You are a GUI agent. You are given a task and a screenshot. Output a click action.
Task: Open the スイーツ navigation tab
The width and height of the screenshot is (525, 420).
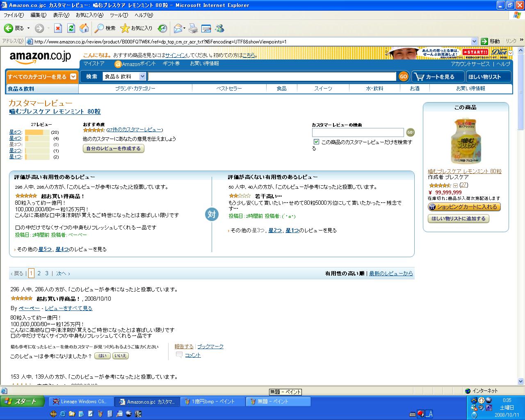323,89
